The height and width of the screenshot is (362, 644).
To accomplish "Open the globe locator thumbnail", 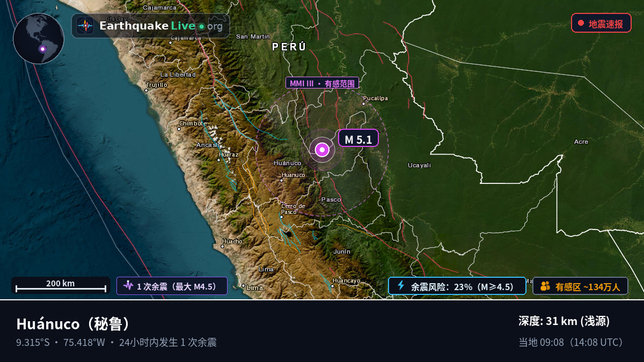I will [39, 39].
